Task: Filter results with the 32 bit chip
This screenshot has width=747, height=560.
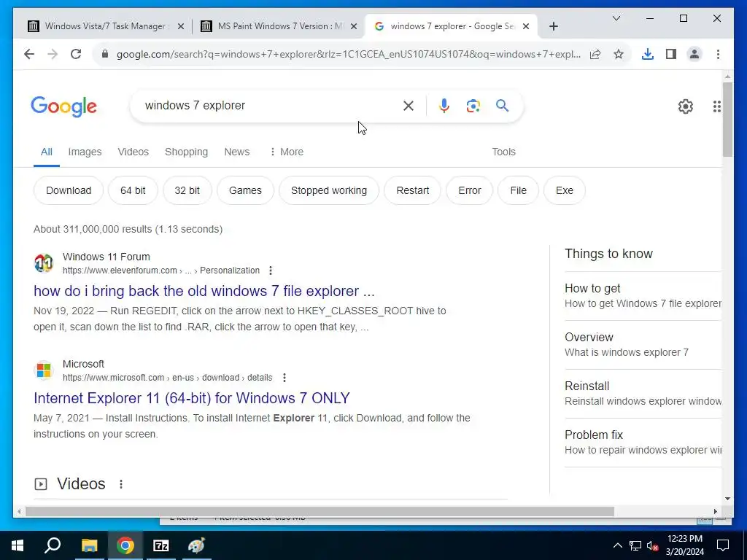Action: coord(187,190)
